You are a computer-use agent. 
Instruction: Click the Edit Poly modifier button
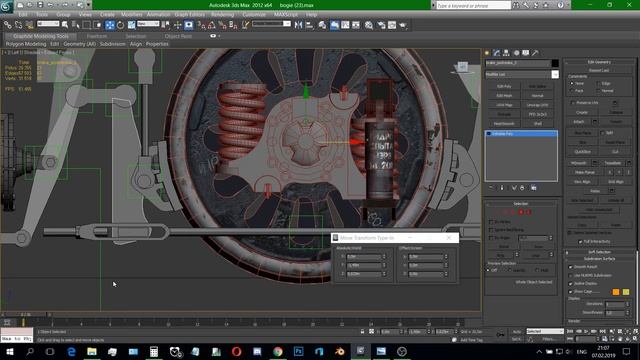[504, 86]
